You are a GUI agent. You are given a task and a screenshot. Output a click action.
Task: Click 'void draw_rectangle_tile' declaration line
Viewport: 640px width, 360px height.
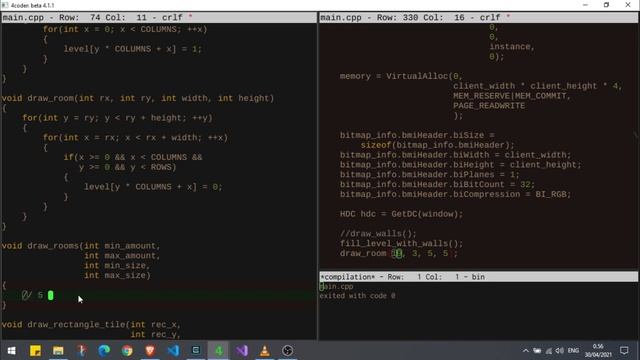click(x=91, y=324)
